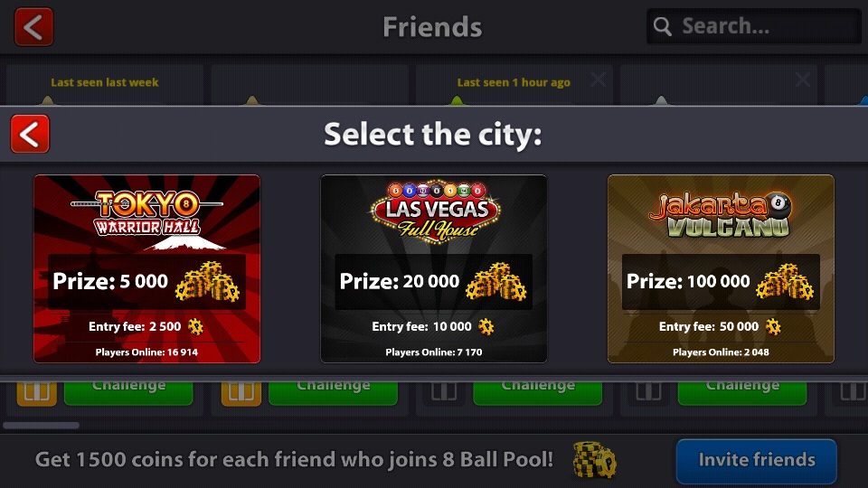Click the first green Challenge button
868x488 pixels.
click(x=128, y=392)
